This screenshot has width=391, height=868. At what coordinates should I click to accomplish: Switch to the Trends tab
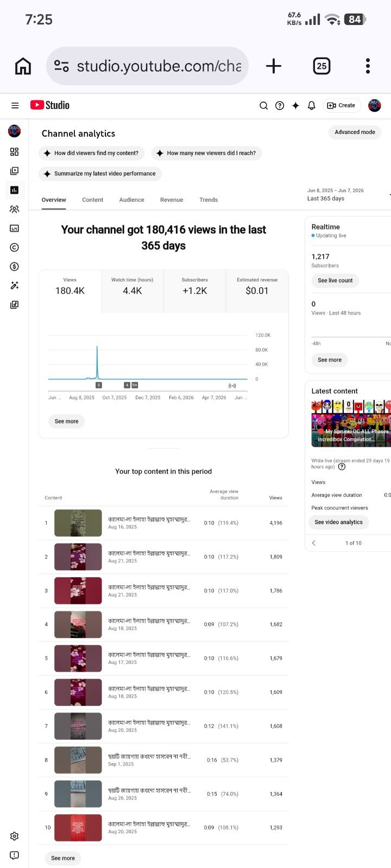point(209,200)
